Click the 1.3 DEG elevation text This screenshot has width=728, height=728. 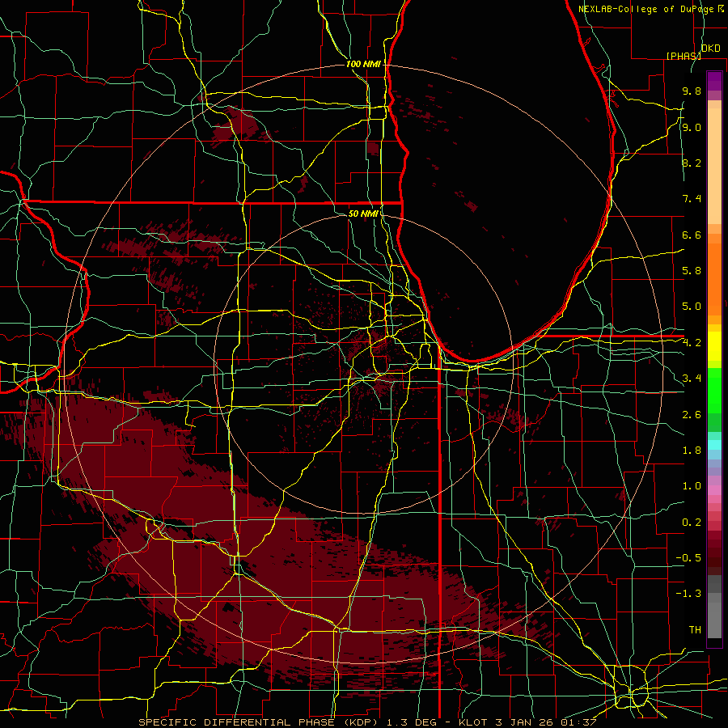[x=413, y=722]
